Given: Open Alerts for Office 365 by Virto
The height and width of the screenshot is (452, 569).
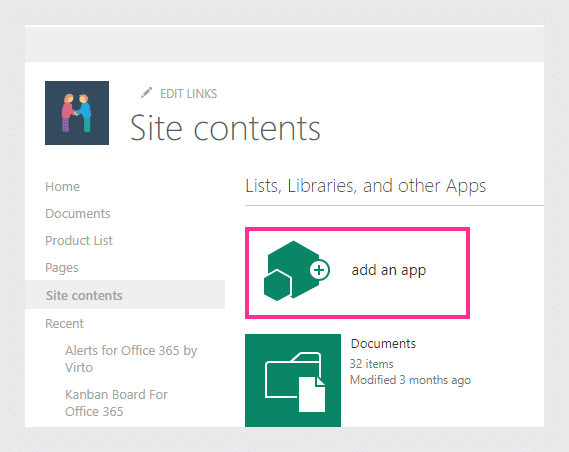Looking at the screenshot, I should tap(131, 359).
